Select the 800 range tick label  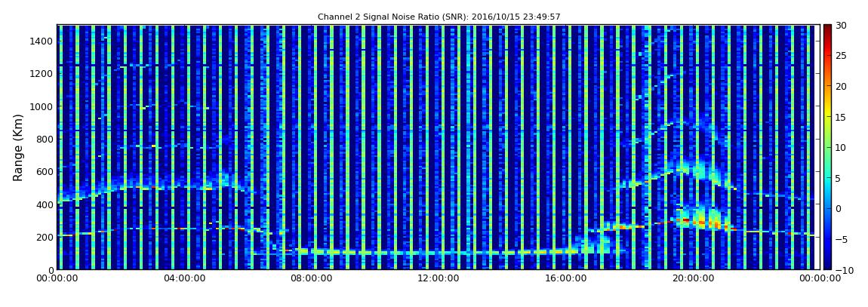[x=45, y=139]
